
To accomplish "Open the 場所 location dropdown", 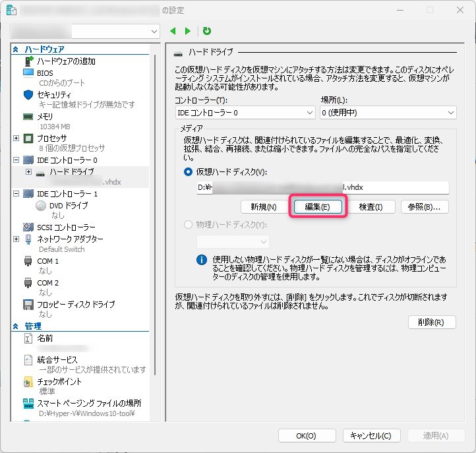I will 387,113.
